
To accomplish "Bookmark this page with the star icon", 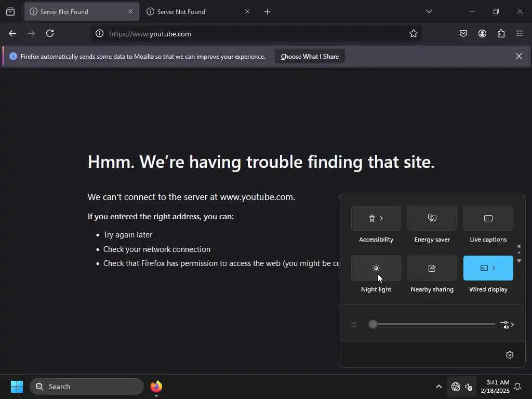I will click(413, 34).
